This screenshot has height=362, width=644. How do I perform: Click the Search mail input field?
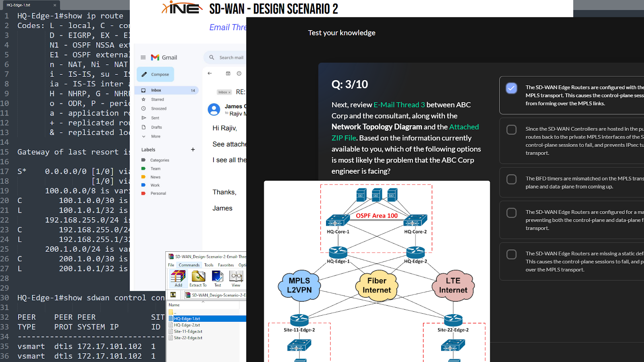231,58
